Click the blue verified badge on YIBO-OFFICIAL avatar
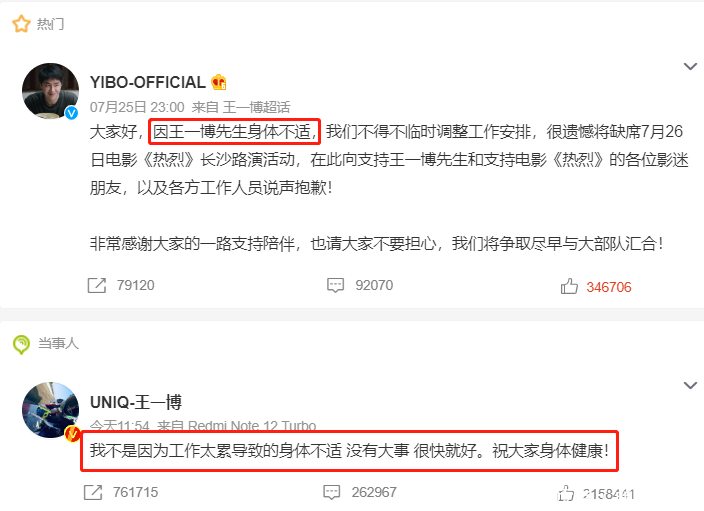 71,113
